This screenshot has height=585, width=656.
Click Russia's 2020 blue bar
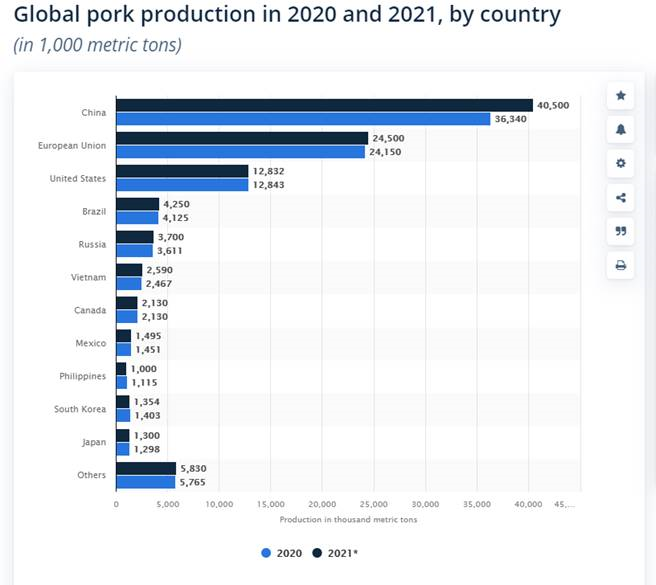click(x=134, y=251)
